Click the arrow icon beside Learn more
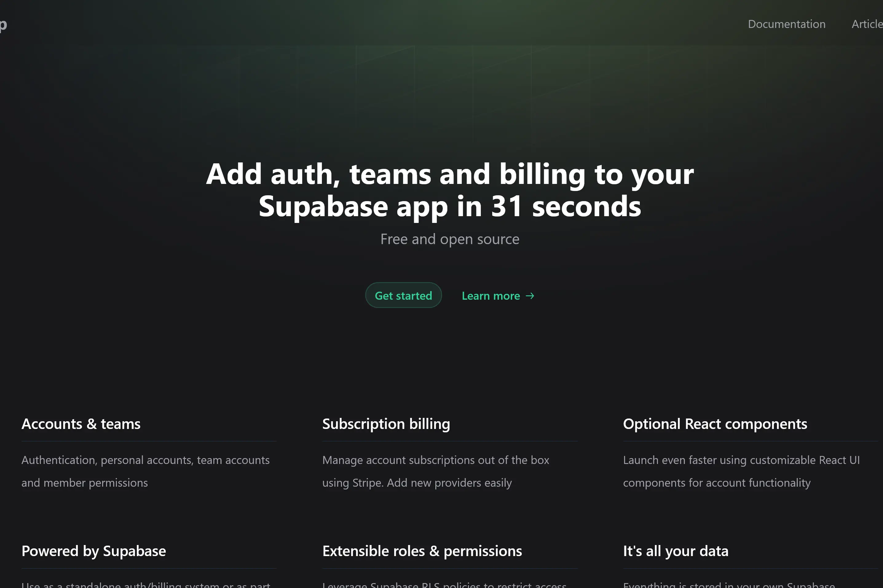The image size is (883, 588). [x=530, y=296]
